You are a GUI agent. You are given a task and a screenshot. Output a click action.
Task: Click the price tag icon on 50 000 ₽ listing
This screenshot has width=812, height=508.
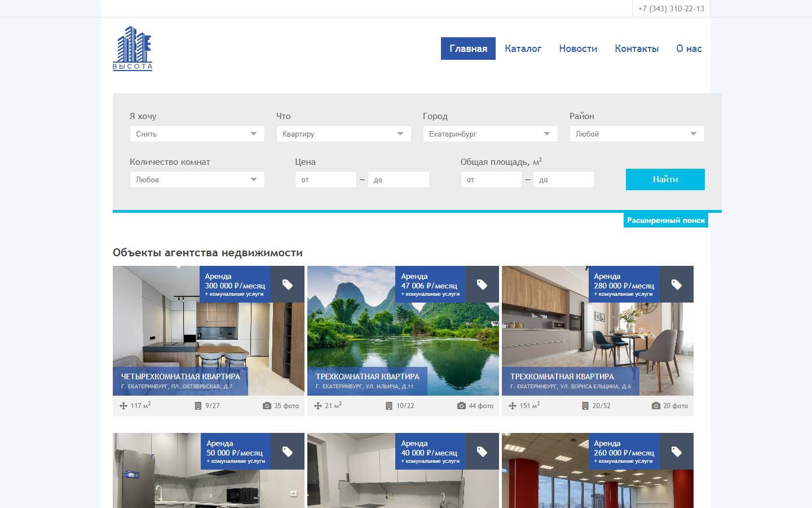(288, 452)
